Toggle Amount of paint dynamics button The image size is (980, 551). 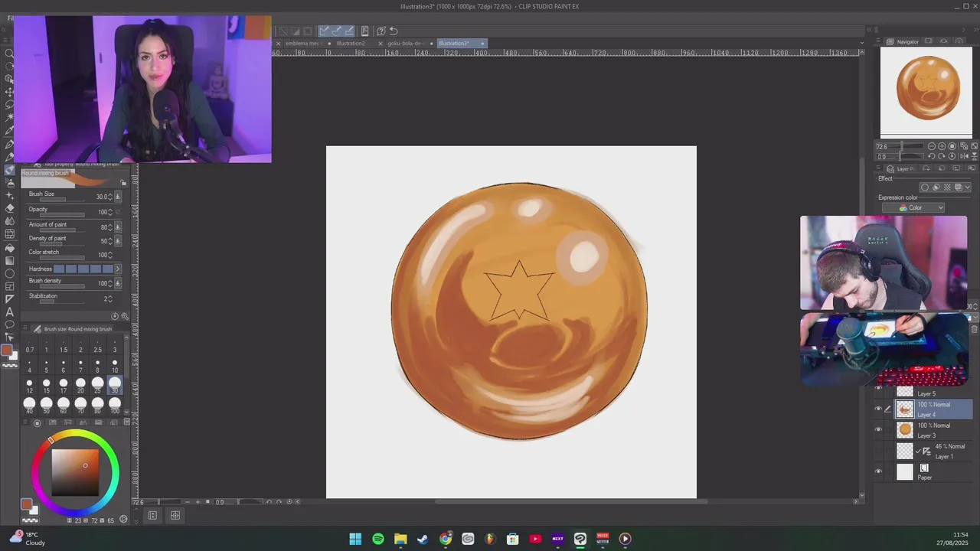117,227
